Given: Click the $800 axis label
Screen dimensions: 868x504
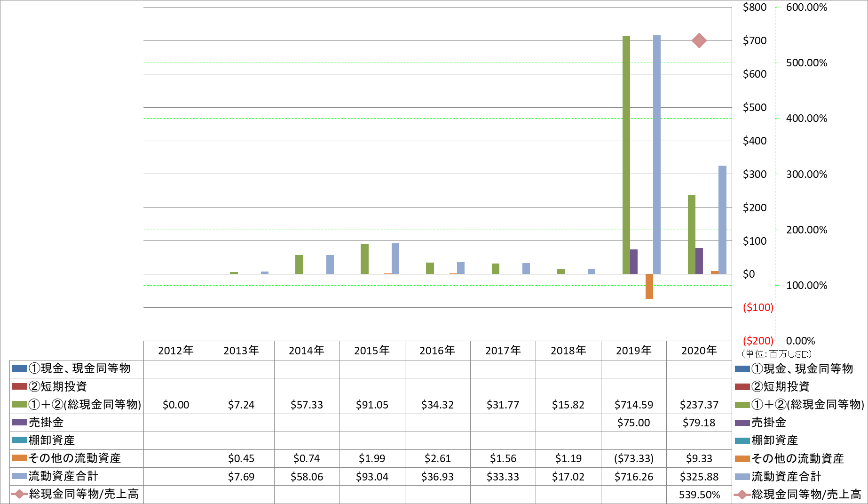Looking at the screenshot, I should pos(755,7).
